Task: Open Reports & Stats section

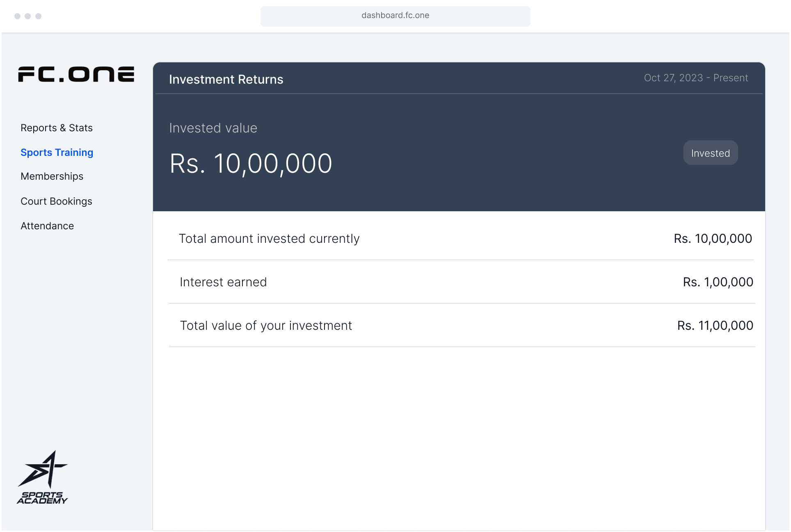Action: [x=57, y=128]
